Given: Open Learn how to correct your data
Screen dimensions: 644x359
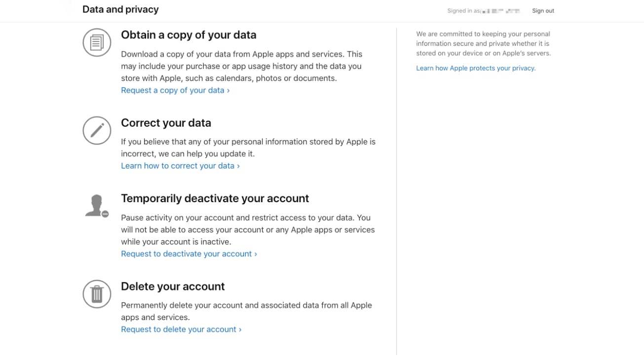Looking at the screenshot, I should click(x=177, y=166).
